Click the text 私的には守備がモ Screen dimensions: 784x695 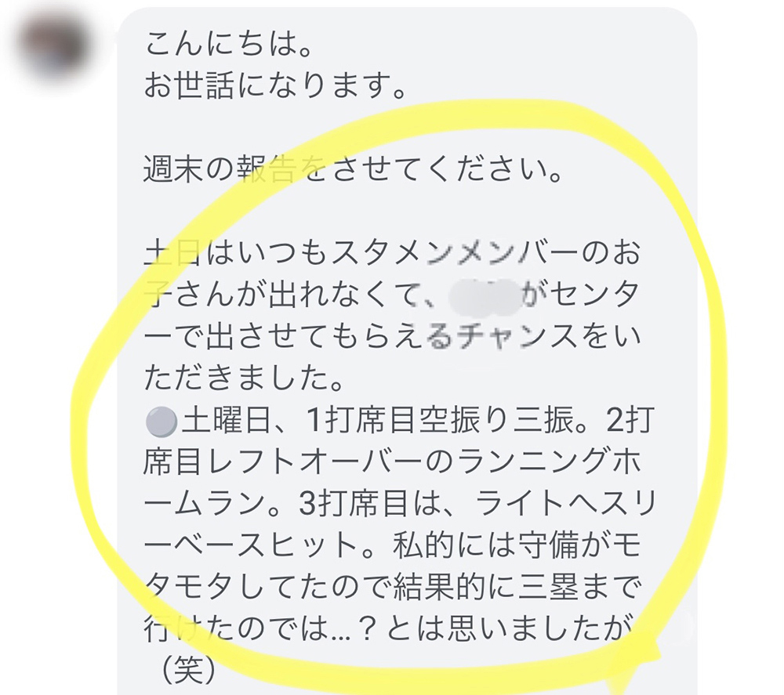click(517, 545)
